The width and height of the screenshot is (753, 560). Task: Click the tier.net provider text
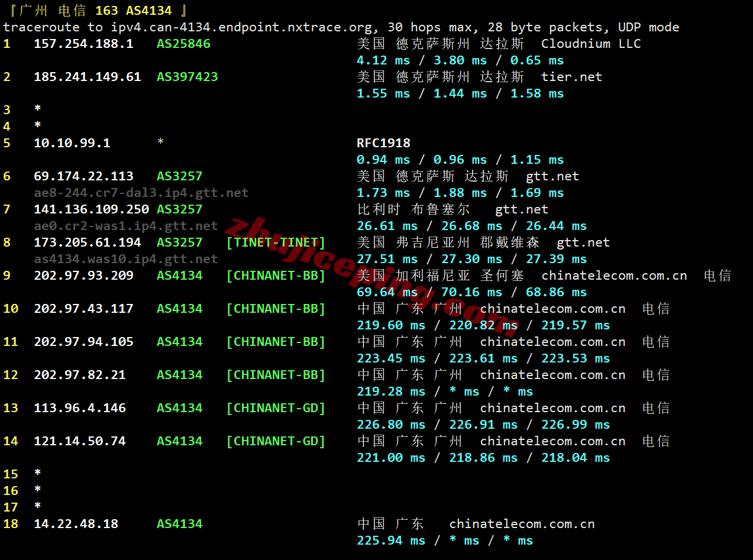[x=571, y=77]
